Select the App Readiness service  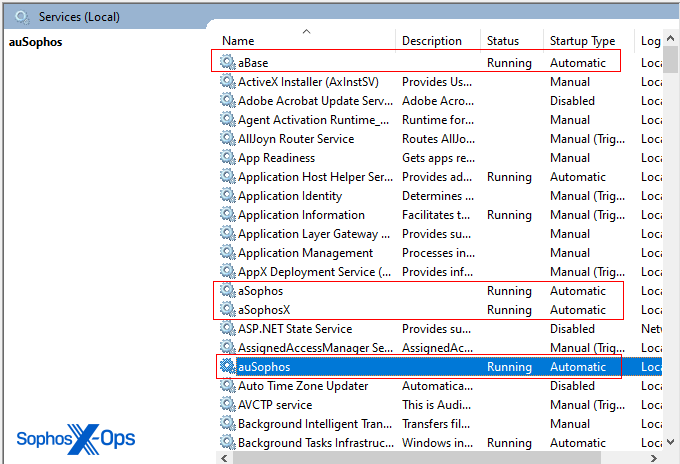(276, 158)
